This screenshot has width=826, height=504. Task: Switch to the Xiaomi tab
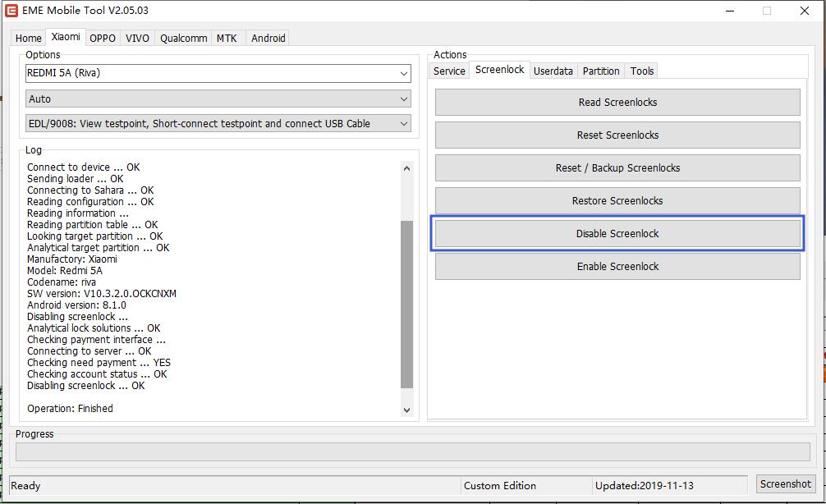click(66, 37)
